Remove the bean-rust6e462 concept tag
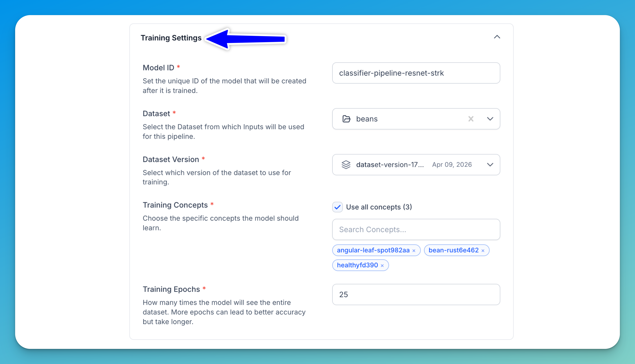The height and width of the screenshot is (364, 635). pyautogui.click(x=483, y=251)
